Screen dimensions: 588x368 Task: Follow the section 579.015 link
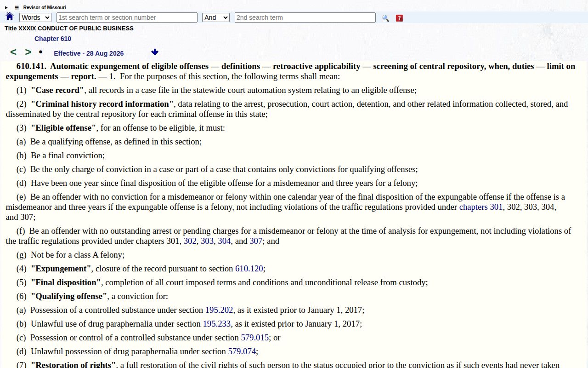click(x=255, y=338)
